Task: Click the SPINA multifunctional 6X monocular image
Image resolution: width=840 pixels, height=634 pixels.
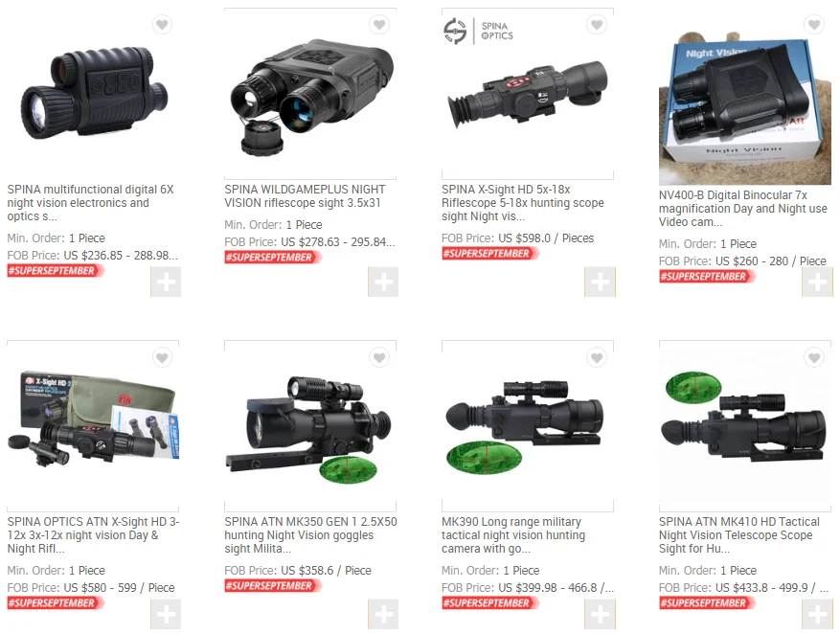Action: pos(94,94)
